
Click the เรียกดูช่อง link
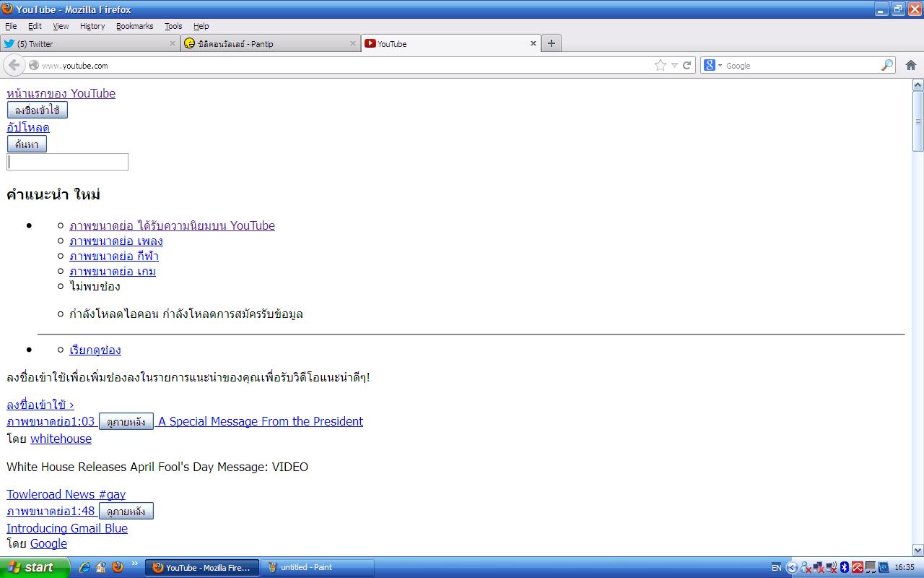pos(95,350)
